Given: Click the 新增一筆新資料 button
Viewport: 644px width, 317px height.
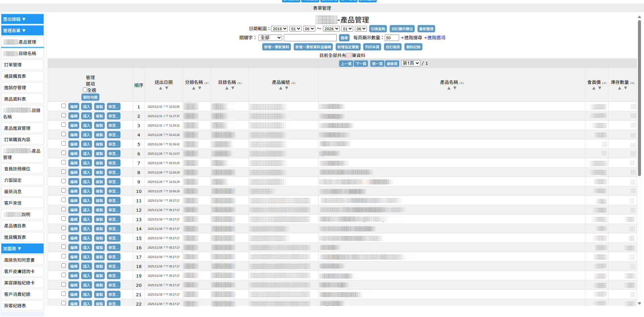Looking at the screenshot, I should tap(276, 47).
